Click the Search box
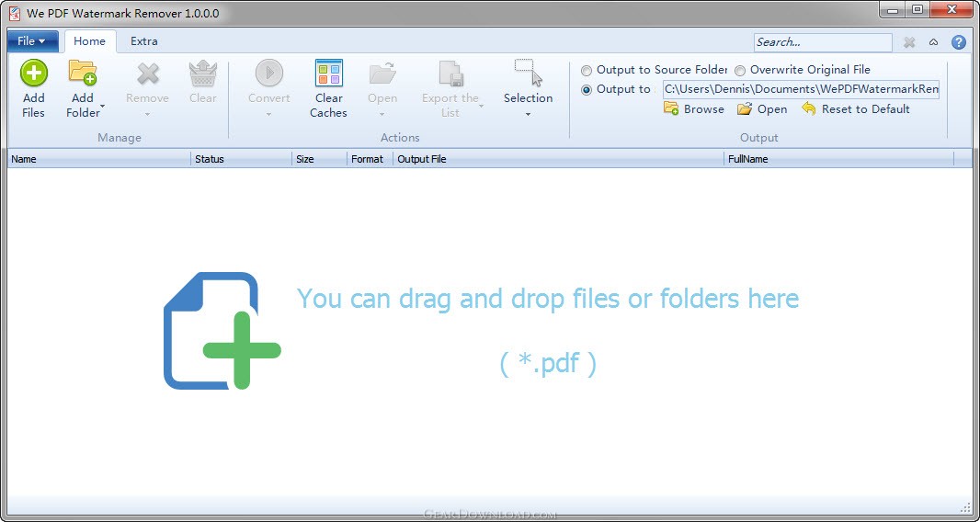This screenshot has width=980, height=522. (x=823, y=42)
